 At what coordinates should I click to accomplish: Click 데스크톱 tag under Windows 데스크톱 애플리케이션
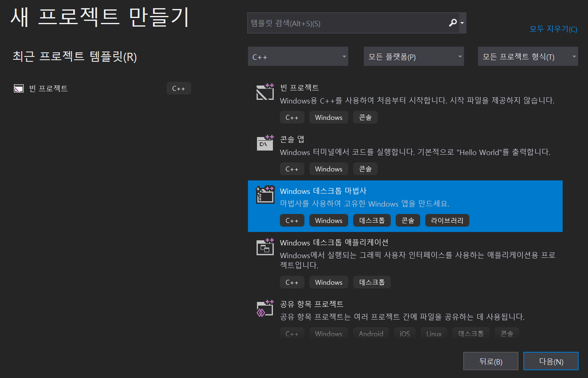[372, 282]
